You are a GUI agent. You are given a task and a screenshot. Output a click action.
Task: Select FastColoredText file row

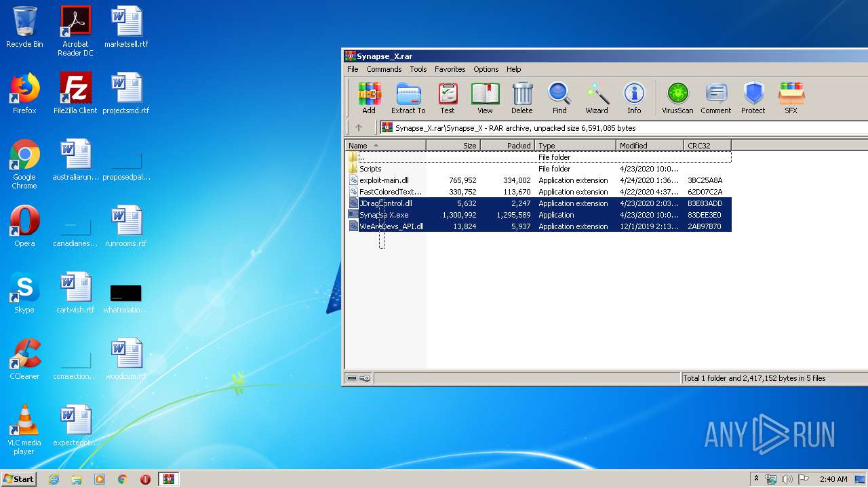pyautogui.click(x=538, y=192)
